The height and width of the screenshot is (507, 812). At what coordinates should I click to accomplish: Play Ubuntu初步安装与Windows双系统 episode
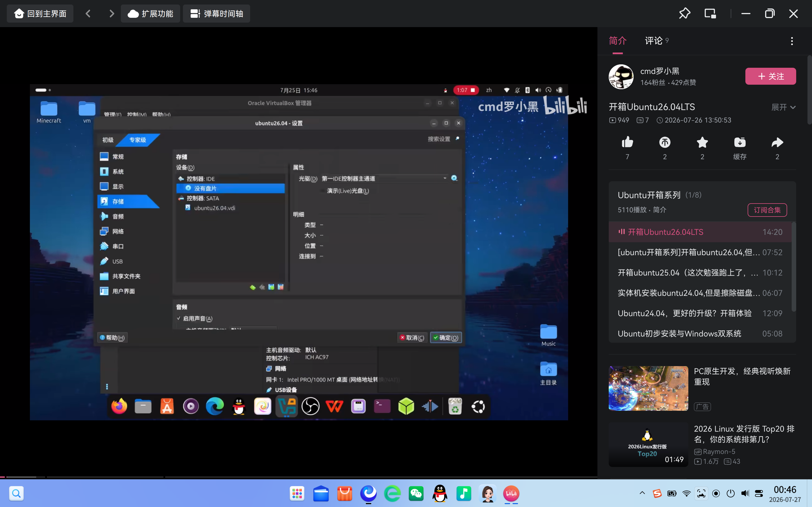click(x=700, y=333)
